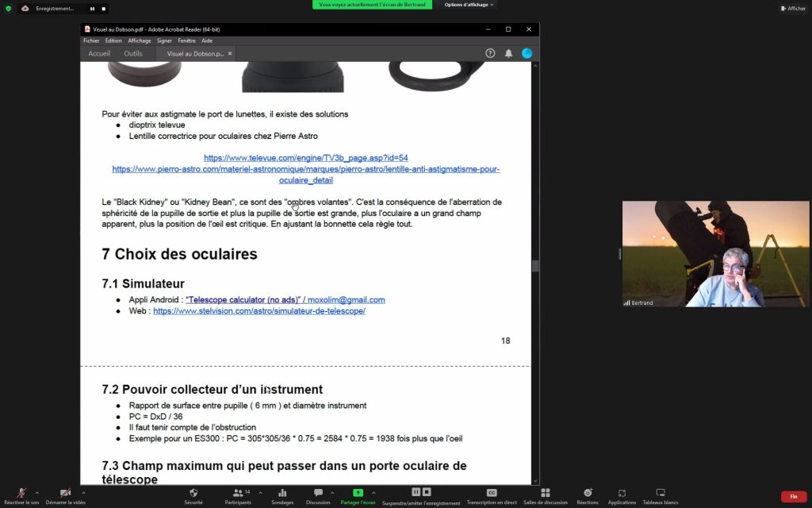The image size is (812, 508).
Task: Click the green shield encryption icon
Action: pyautogui.click(x=8, y=8)
